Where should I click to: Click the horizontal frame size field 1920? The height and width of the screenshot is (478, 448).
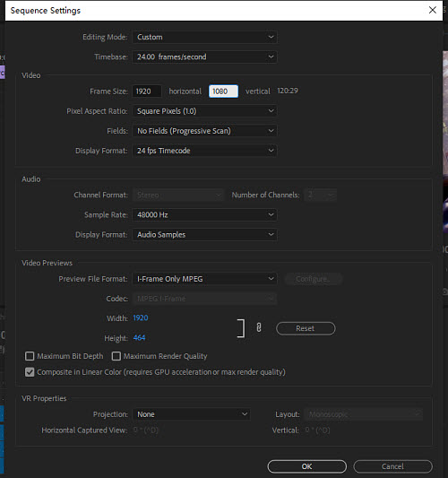147,91
